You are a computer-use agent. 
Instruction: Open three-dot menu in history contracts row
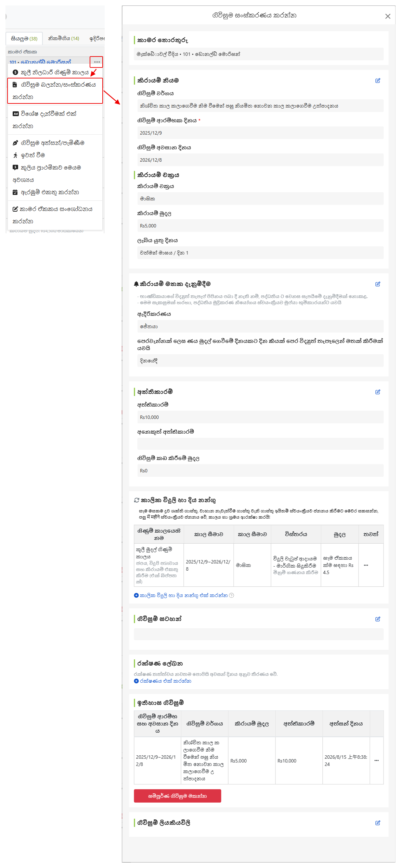click(376, 760)
